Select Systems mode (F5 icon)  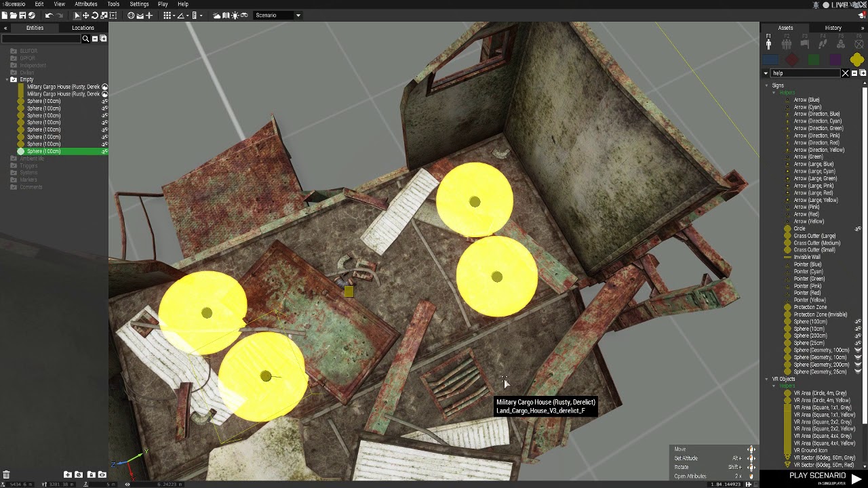[x=841, y=43]
